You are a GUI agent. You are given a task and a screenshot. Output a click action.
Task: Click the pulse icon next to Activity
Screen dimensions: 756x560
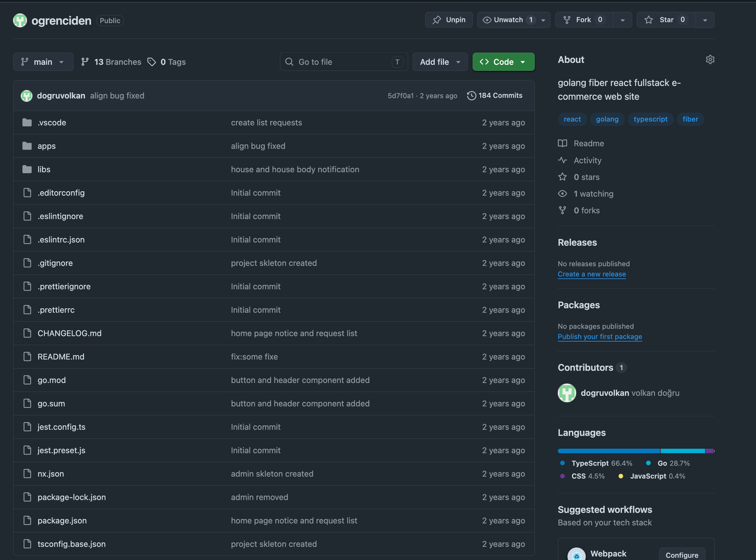pos(562,160)
